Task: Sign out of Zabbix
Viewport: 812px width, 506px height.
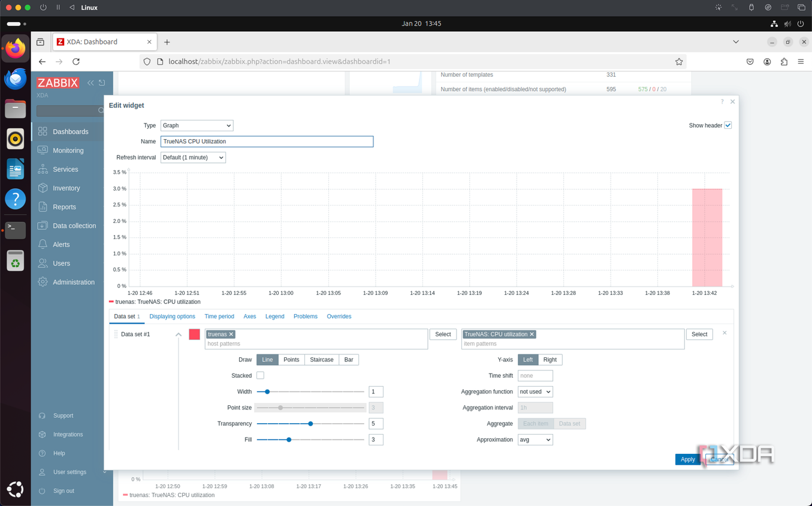Action: coord(64,491)
